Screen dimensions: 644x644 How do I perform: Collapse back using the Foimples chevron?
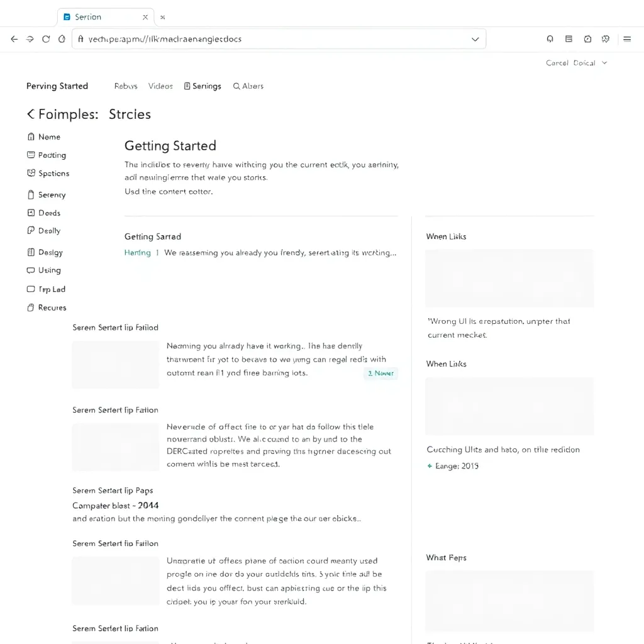tap(30, 114)
